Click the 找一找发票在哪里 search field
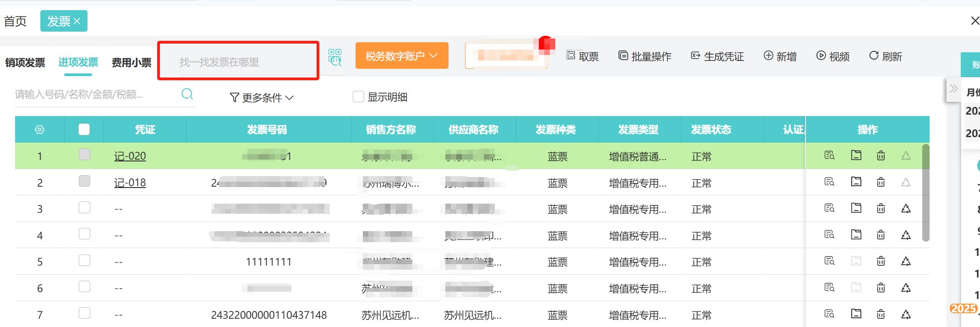 click(238, 62)
